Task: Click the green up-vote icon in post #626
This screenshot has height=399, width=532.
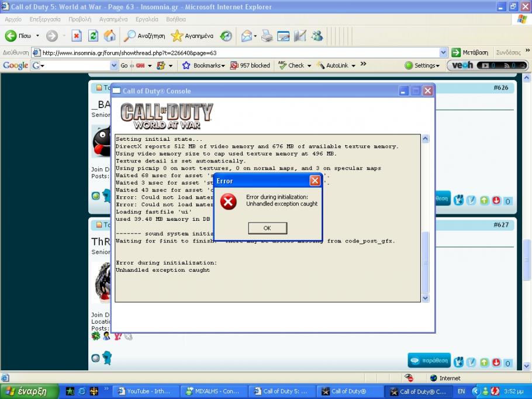Action: pyautogui.click(x=484, y=201)
